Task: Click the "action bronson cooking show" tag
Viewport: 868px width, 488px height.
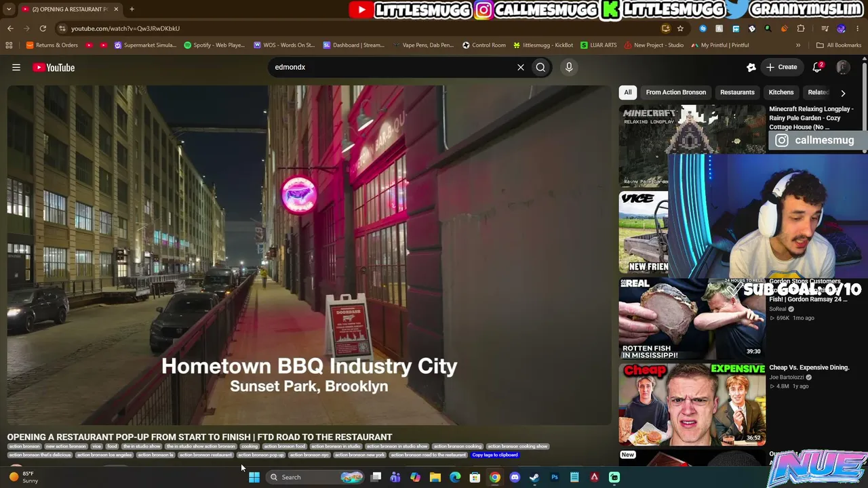Action: click(517, 447)
